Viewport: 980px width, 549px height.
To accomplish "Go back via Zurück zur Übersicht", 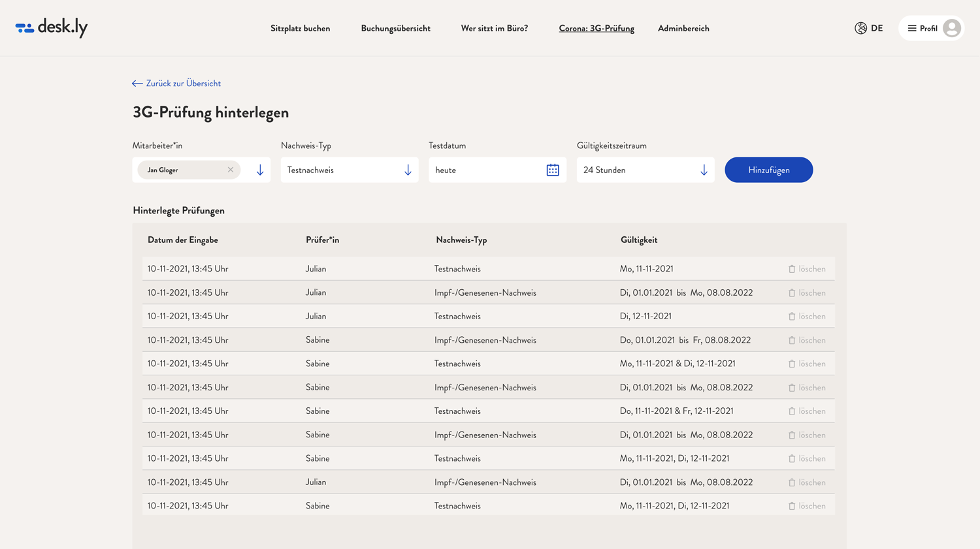I will 176,84.
